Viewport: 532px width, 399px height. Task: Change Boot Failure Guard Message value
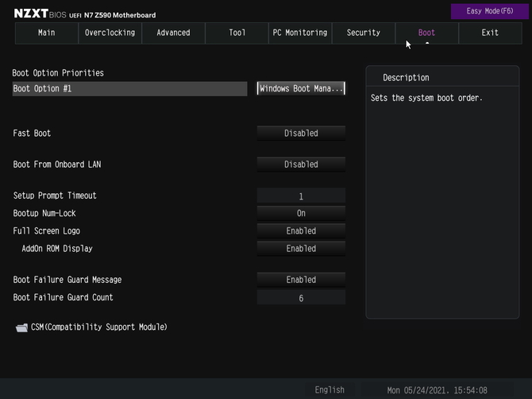pos(301,280)
